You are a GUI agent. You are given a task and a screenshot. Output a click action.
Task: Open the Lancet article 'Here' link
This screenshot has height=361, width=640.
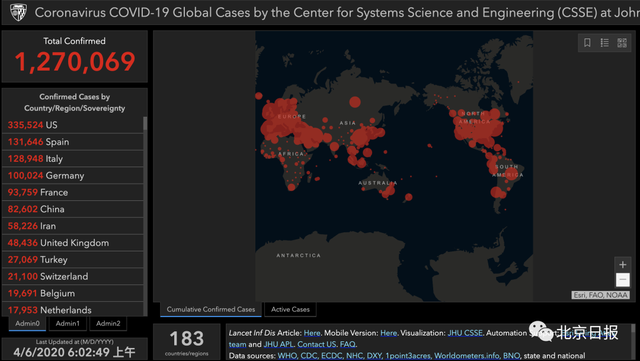(312, 333)
